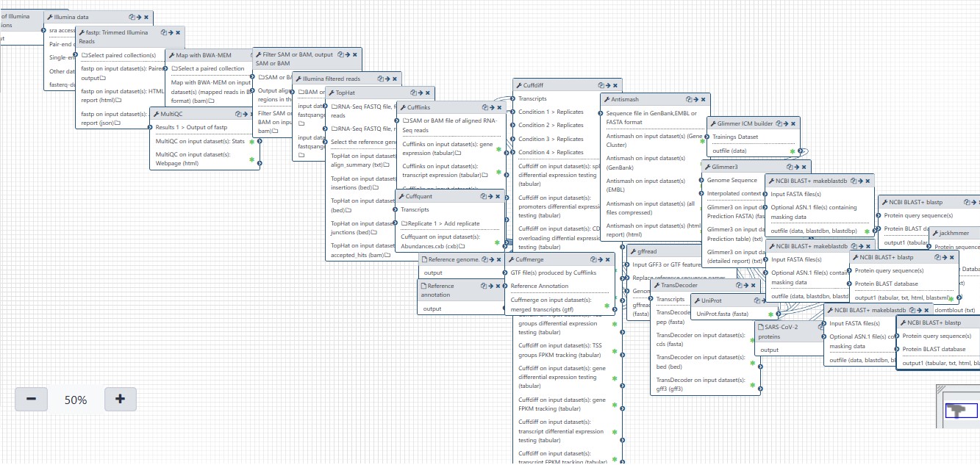Duplicate the Reference genome input node
The width and height of the screenshot is (980, 465).
tap(484, 259)
